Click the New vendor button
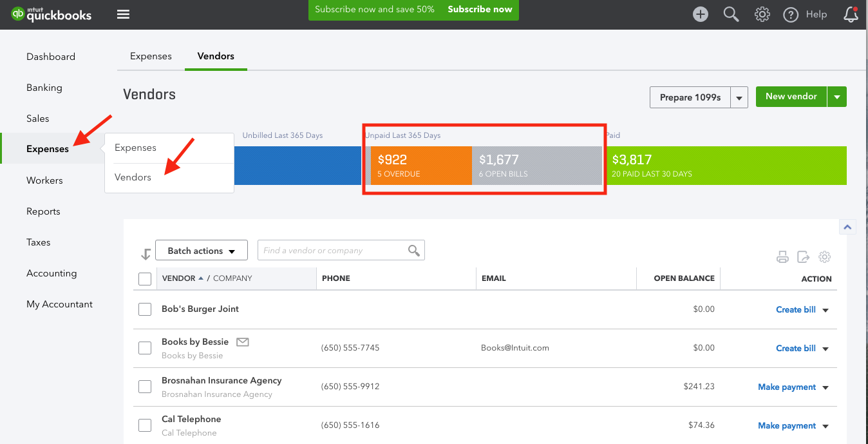This screenshot has width=868, height=444. coord(791,97)
